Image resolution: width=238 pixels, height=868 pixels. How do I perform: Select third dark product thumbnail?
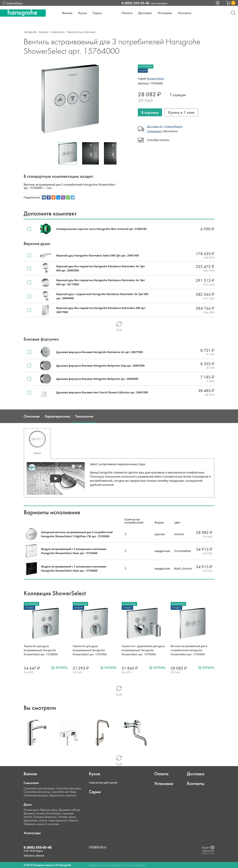[110, 153]
